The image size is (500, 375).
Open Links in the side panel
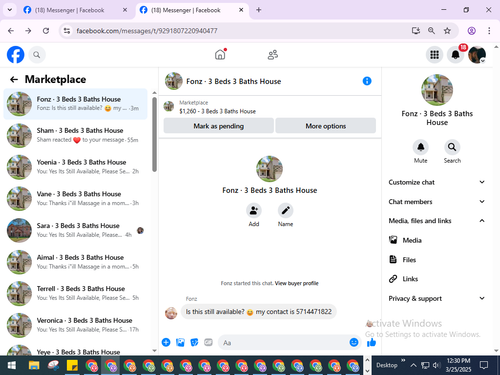pos(437,279)
